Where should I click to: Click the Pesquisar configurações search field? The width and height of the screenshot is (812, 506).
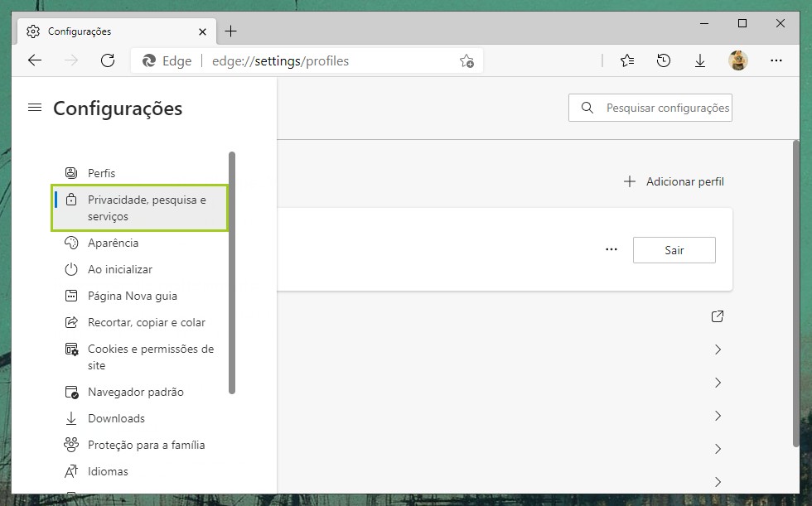[x=660, y=108]
